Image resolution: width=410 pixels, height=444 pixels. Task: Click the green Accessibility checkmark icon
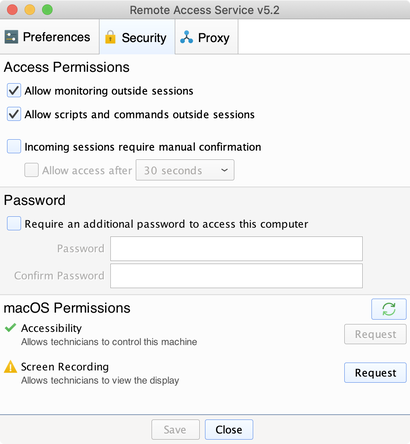coord(11,328)
